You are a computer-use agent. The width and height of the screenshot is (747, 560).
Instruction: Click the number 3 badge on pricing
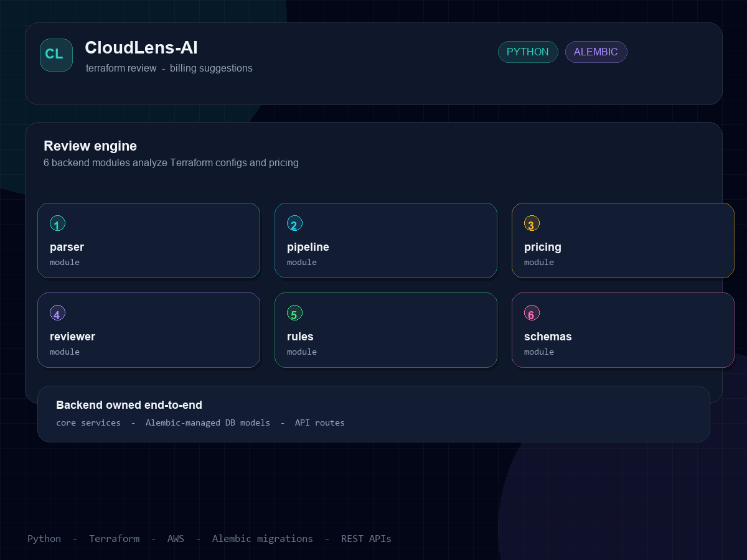[x=532, y=223]
